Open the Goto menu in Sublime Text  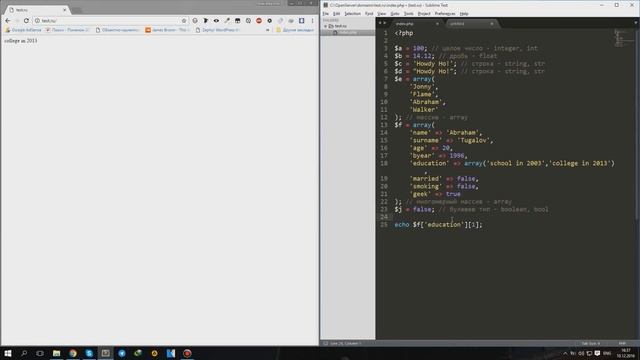coord(395,13)
